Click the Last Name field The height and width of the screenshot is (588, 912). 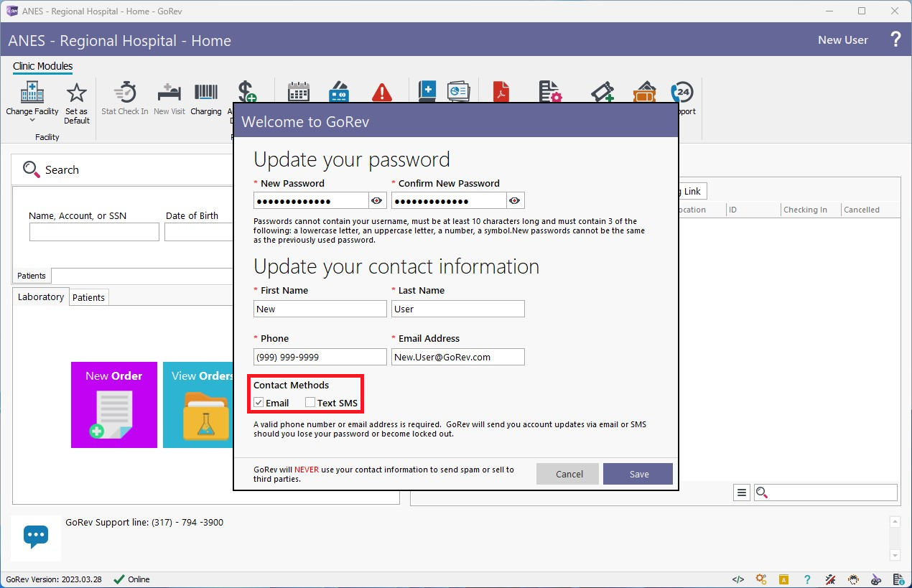pos(458,309)
